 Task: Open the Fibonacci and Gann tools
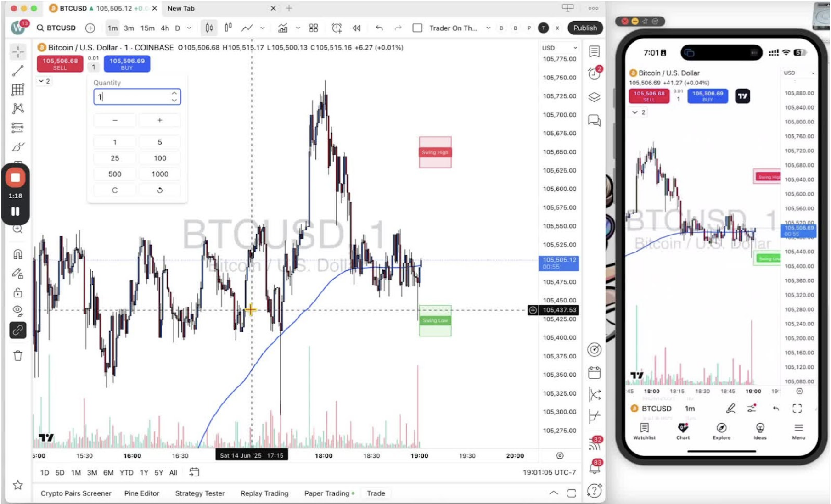(x=18, y=90)
